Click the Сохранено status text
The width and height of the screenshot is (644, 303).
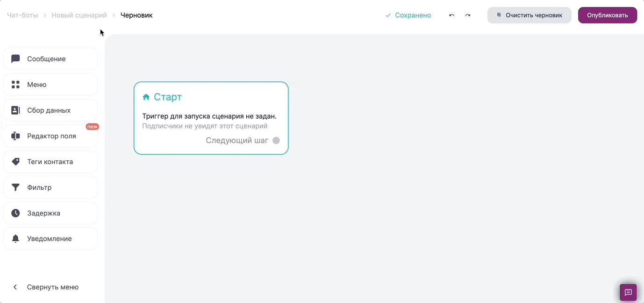(413, 15)
